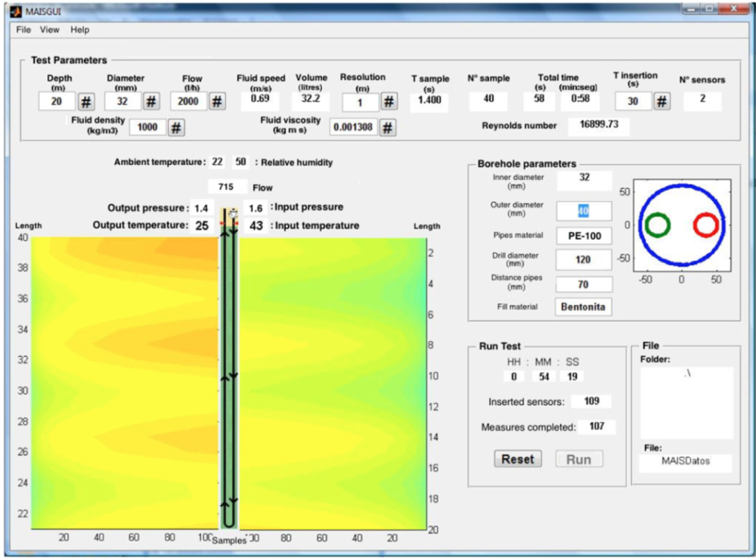This screenshot has height=558, width=756.
Task: Click the green pipe circle in borehole plot
Action: 657,225
